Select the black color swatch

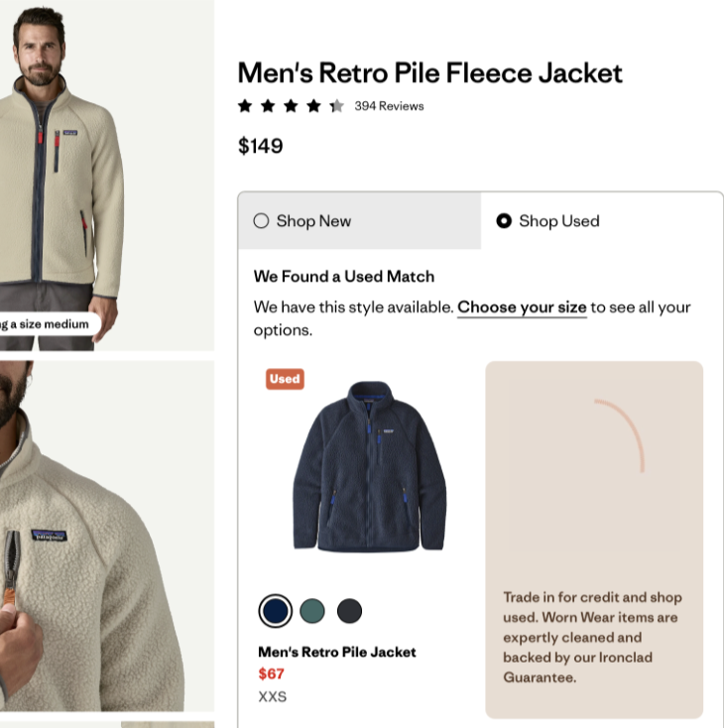pos(349,611)
